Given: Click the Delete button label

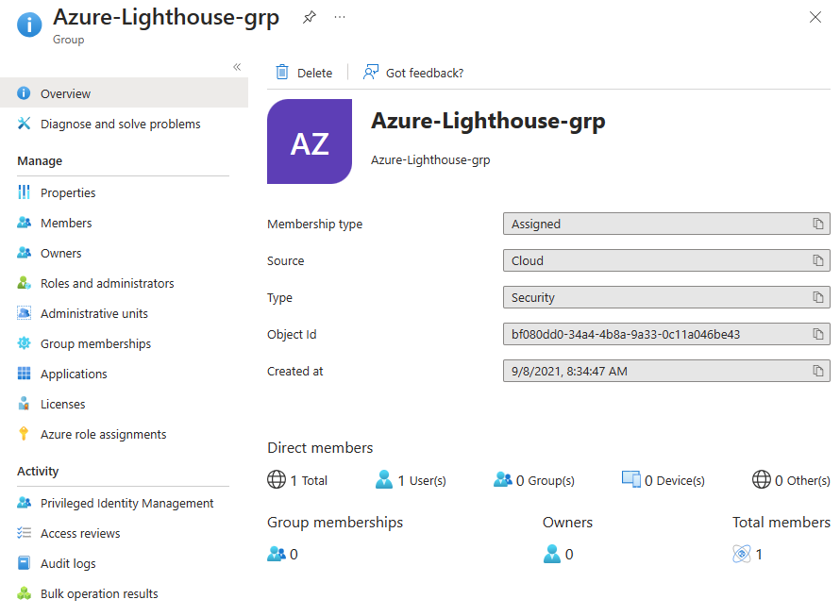Looking at the screenshot, I should pyautogui.click(x=314, y=73).
